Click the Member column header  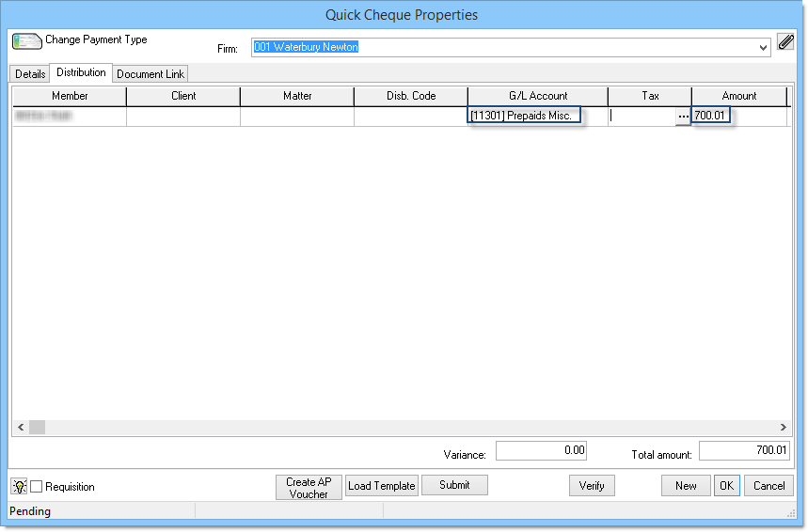(x=70, y=96)
